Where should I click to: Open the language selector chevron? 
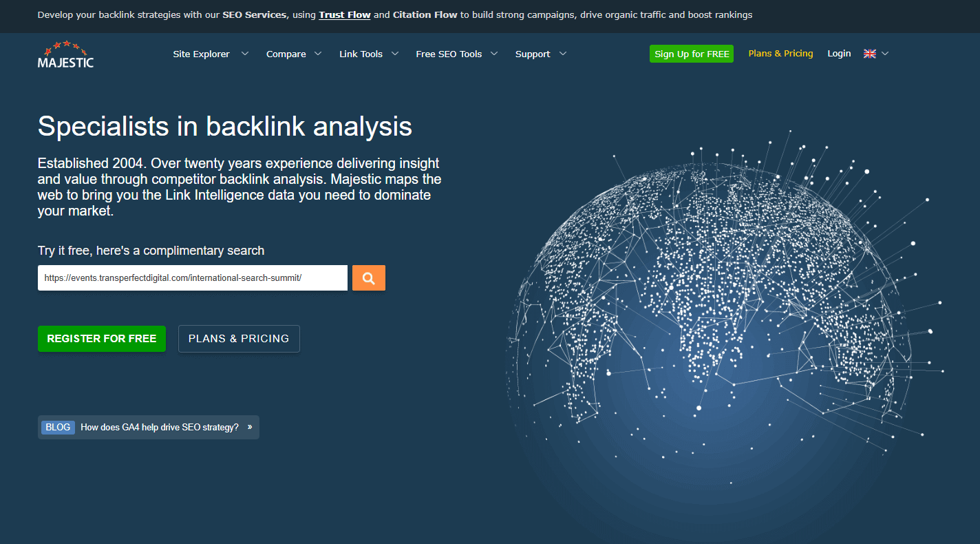(x=885, y=54)
